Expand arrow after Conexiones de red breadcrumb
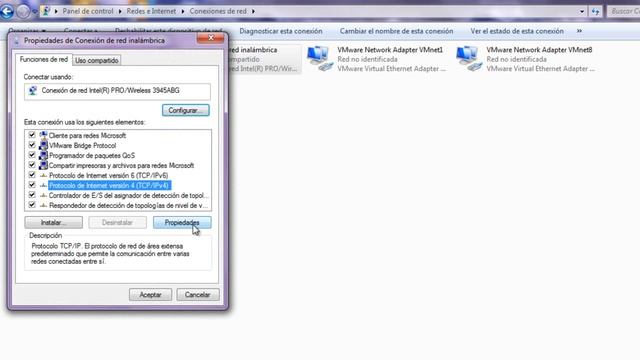Image resolution: width=640 pixels, height=360 pixels. coord(253,11)
